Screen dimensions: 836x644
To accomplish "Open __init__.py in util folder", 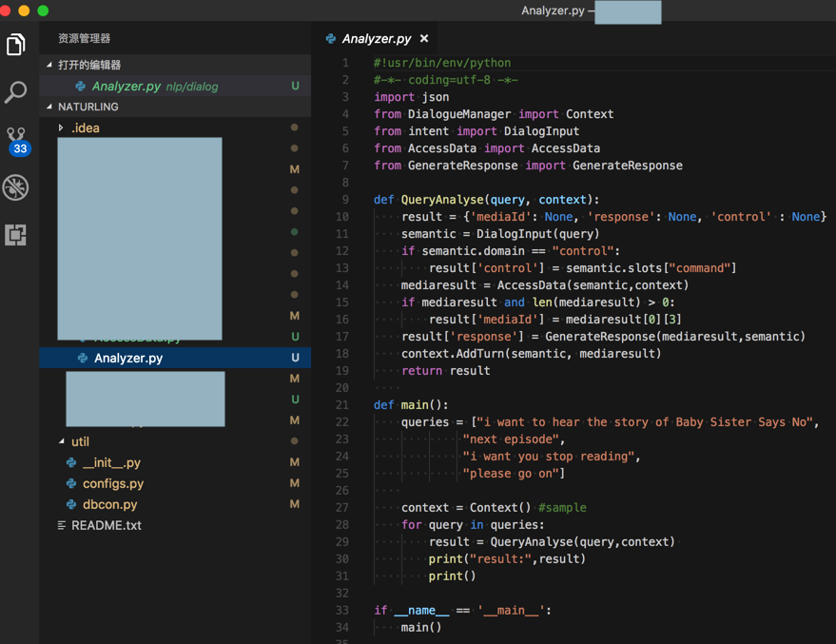I will pyautogui.click(x=111, y=462).
